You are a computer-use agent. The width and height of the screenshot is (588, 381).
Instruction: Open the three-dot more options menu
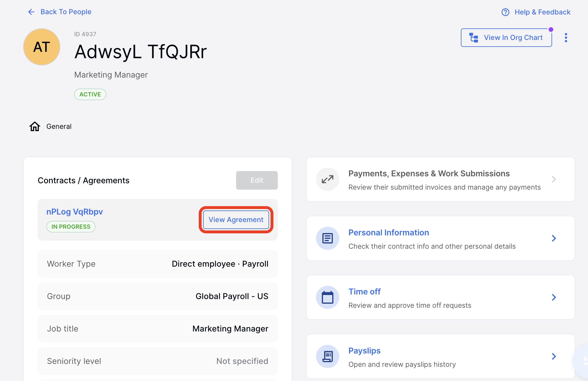click(566, 38)
